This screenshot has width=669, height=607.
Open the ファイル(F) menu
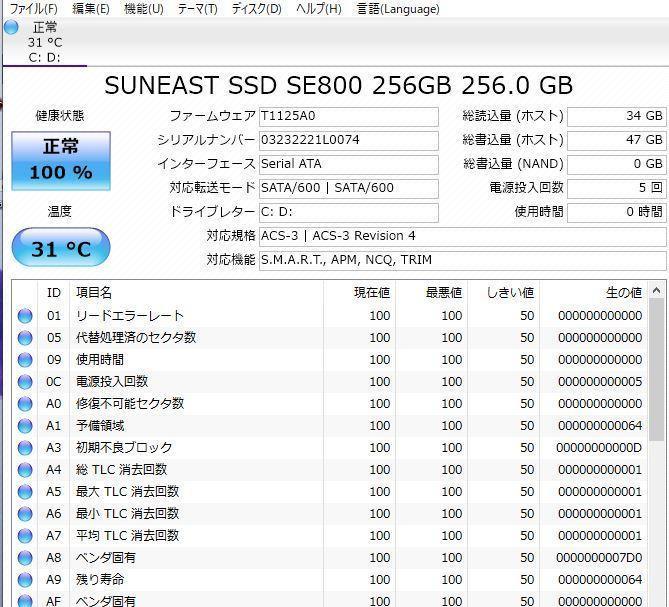click(x=33, y=9)
